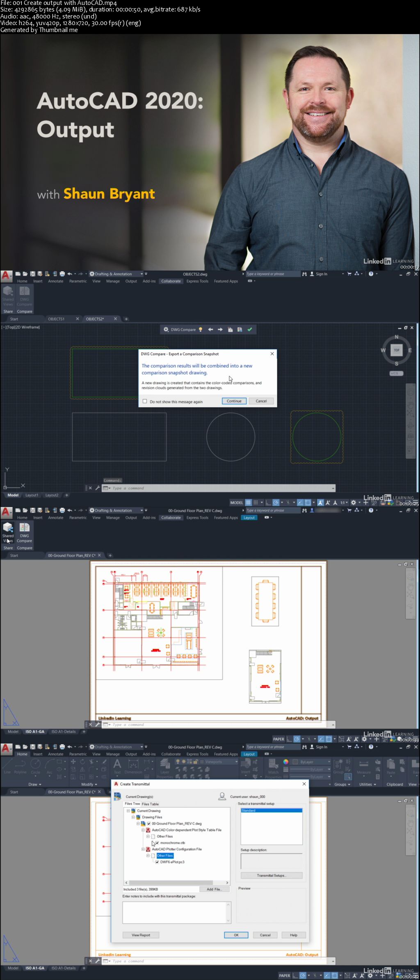Click the Add File button

(x=214, y=889)
